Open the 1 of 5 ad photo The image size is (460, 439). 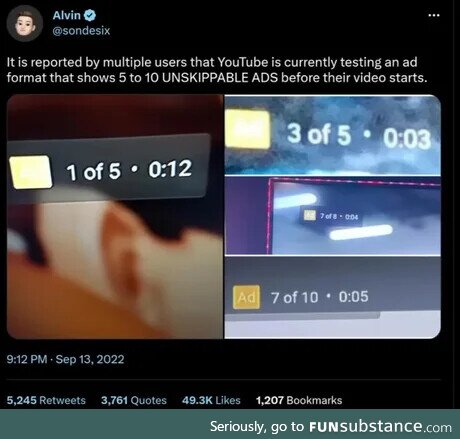115,217
